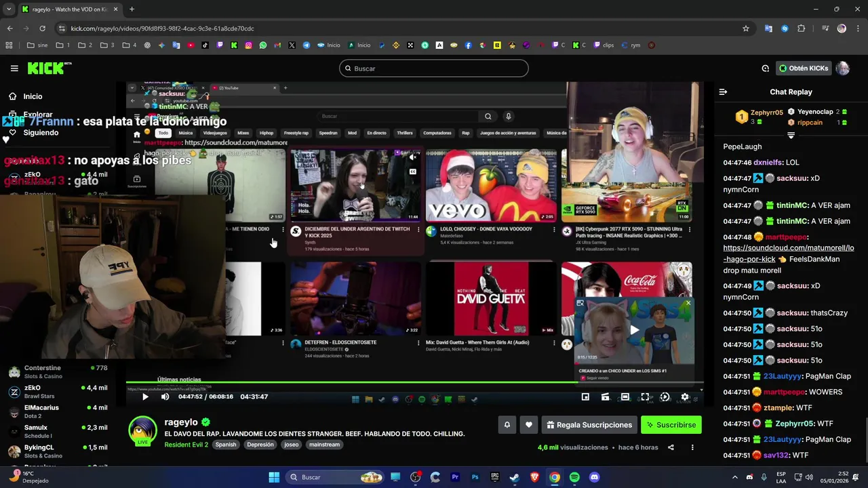
Task: Select the Depresión tag
Action: 260,445
